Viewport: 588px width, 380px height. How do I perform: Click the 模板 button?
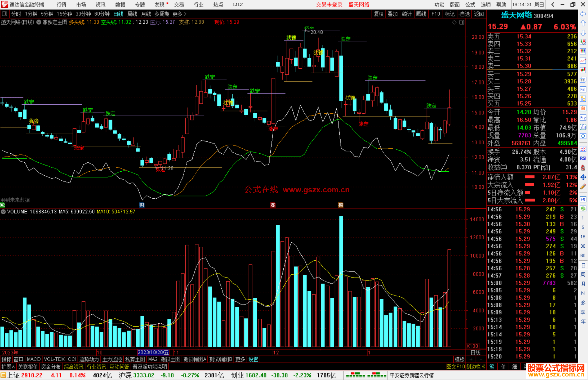pos(460,359)
